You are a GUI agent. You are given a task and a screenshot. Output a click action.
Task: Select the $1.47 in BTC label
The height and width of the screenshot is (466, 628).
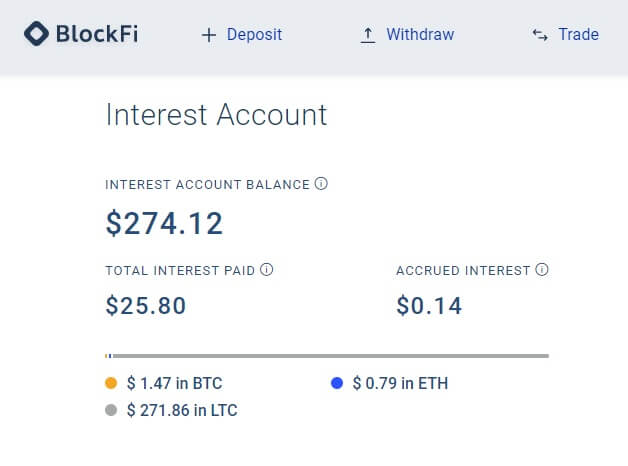click(174, 383)
